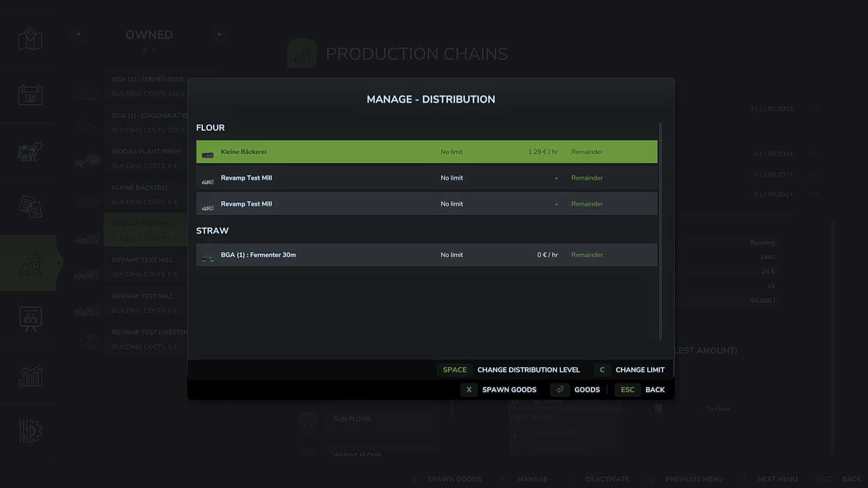Open the settings sliders gear sidebar icon

(30, 431)
